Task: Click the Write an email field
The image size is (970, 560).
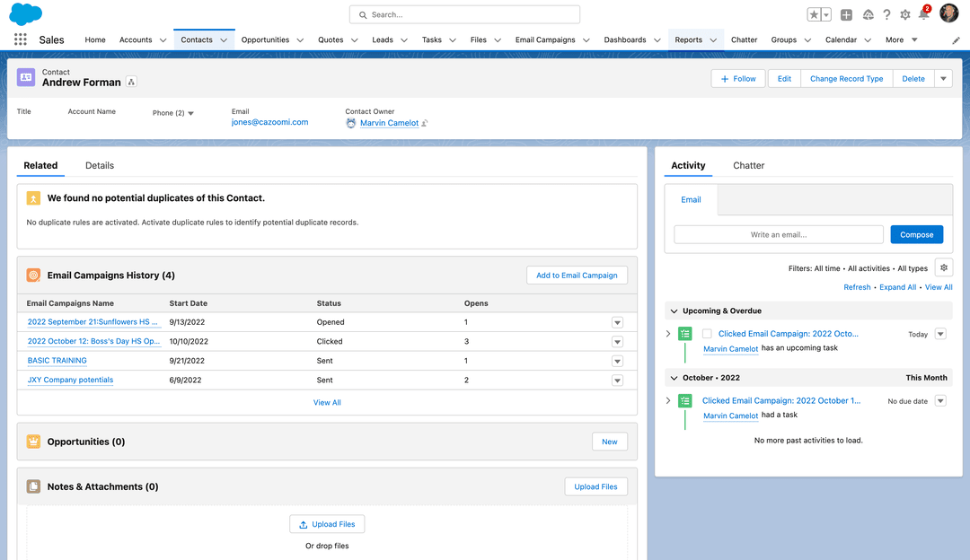Action: click(x=777, y=233)
